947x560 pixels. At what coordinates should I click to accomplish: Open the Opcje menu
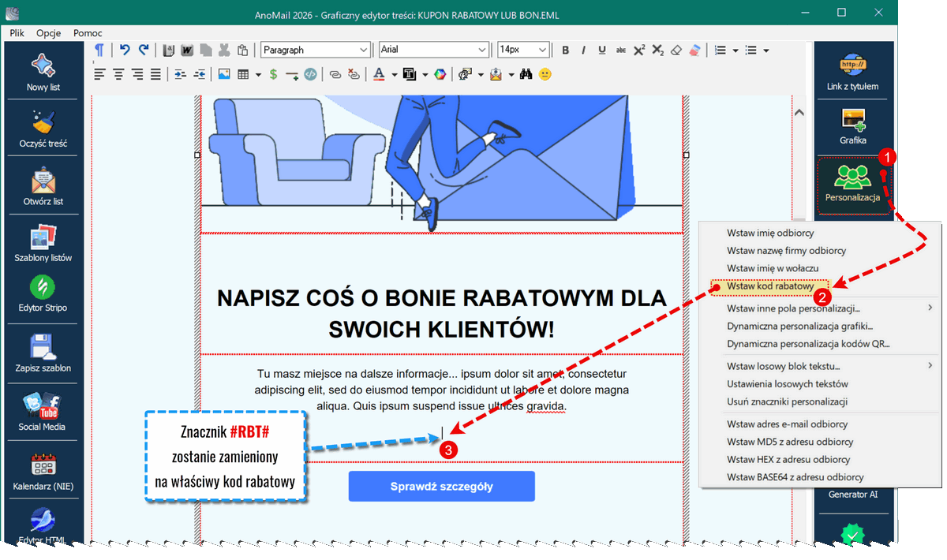pos(49,33)
